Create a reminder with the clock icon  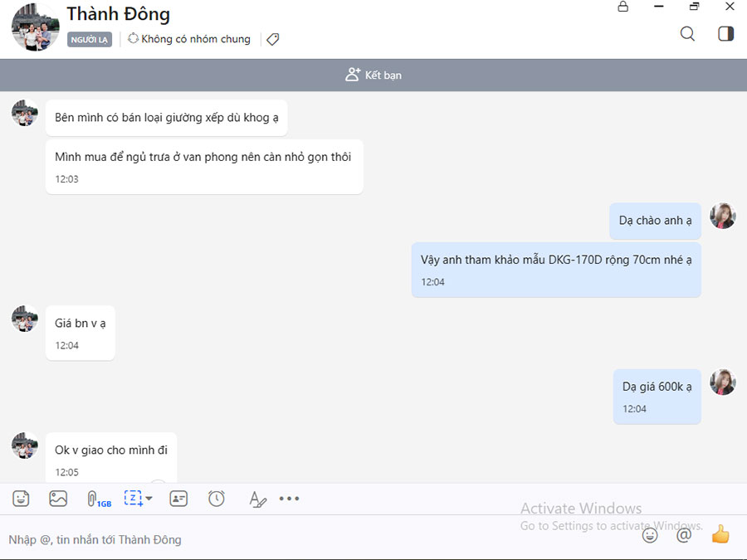(217, 499)
